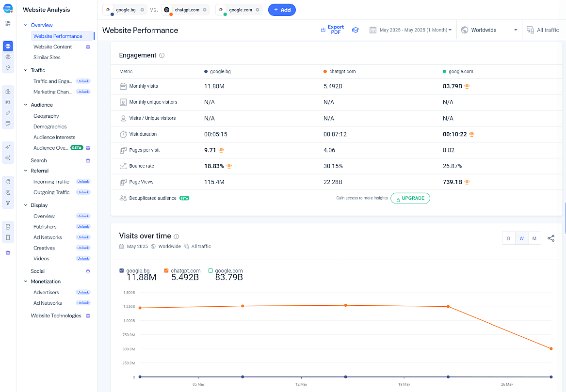Open Creatives under Display
Screen dimensions: 566x392
44,248
